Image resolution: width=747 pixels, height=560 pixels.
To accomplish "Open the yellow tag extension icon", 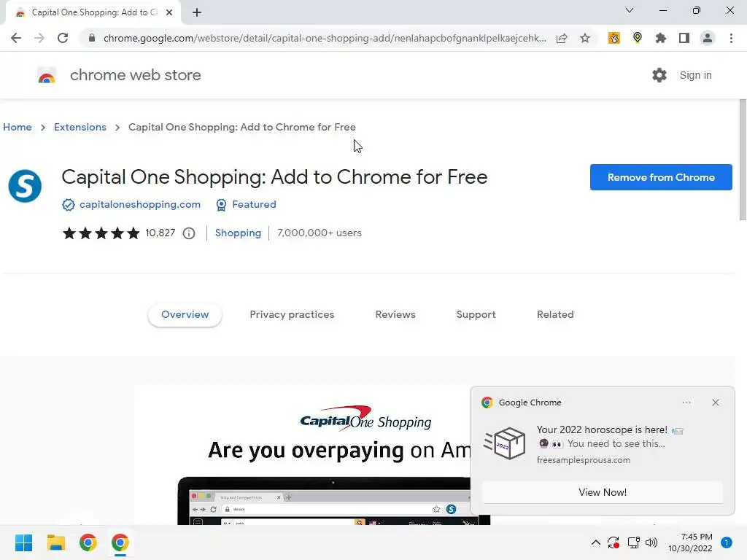I will pos(614,38).
